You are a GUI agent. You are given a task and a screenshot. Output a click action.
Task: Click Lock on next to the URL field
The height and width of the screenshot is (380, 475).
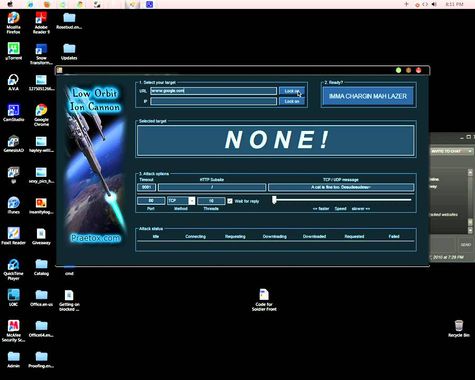point(292,91)
